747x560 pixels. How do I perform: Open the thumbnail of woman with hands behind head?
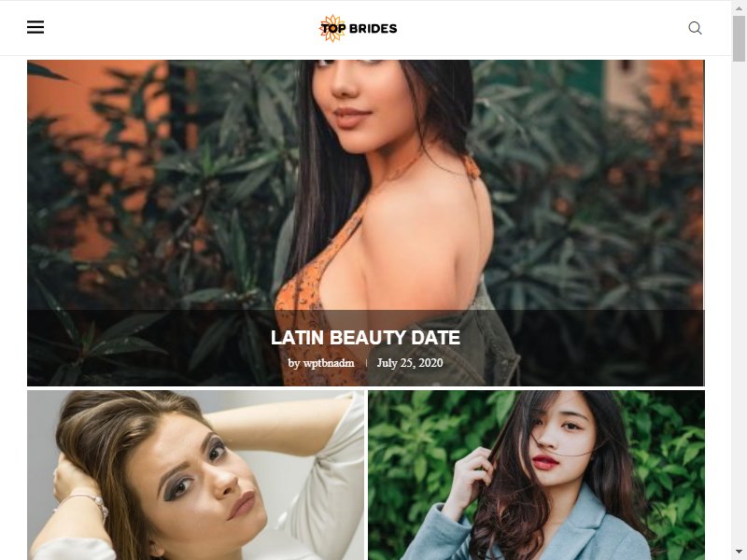pos(195,475)
